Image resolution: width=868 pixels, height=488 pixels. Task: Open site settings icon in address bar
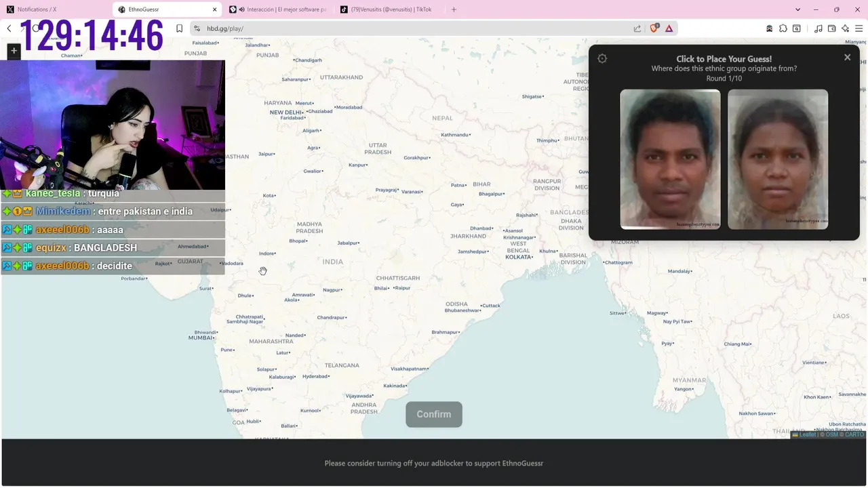point(197,28)
